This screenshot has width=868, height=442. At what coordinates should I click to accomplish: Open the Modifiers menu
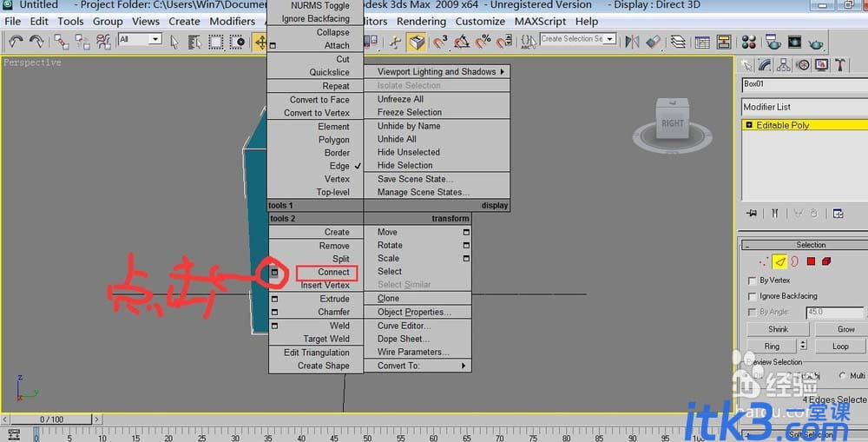click(x=232, y=22)
